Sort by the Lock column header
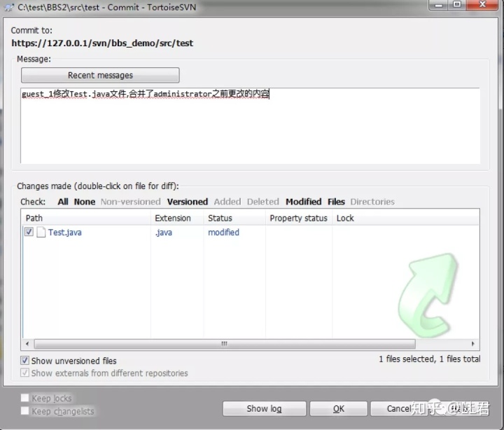Viewport: 504px width, 430px height. click(405, 218)
